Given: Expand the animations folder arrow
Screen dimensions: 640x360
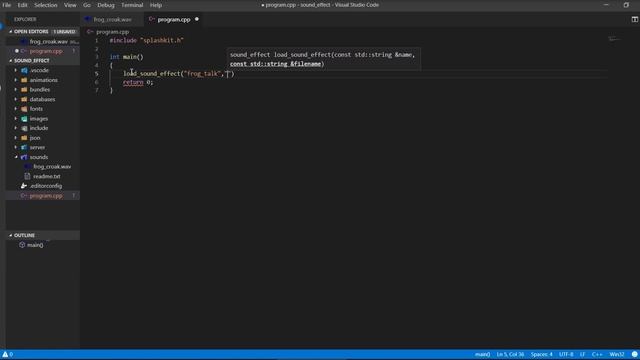Looking at the screenshot, I should (16, 80).
